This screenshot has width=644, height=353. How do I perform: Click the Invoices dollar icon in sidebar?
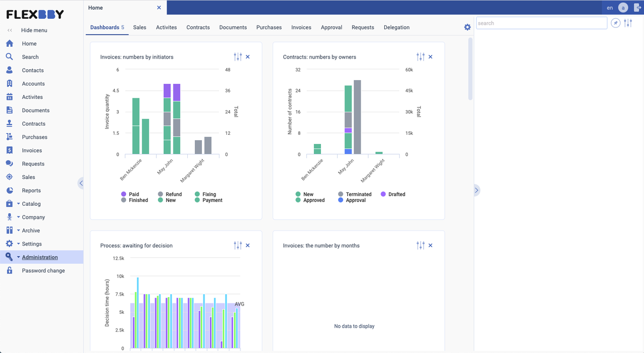[x=9, y=150]
